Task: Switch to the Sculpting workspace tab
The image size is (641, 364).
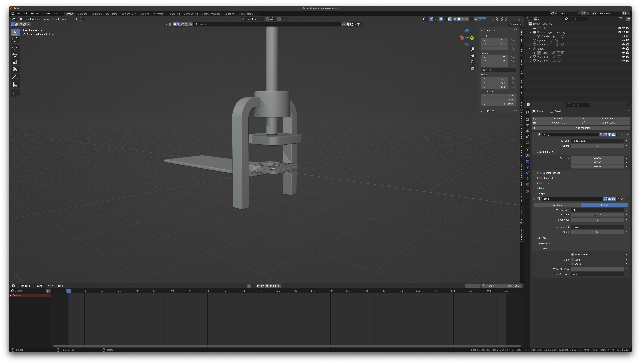Action: click(x=97, y=14)
